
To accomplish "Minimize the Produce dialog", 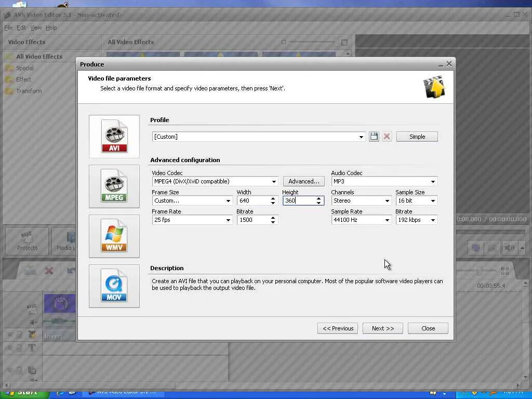I will coord(441,64).
